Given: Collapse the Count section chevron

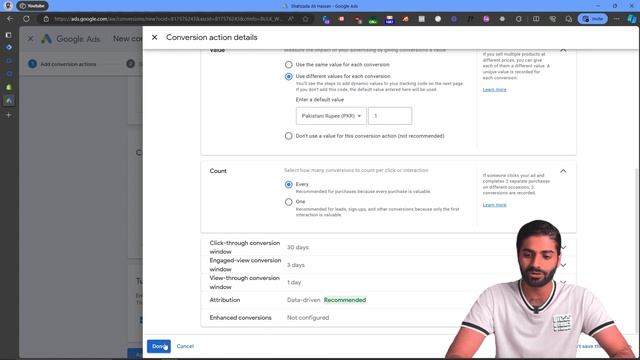Looking at the screenshot, I should [x=563, y=171].
